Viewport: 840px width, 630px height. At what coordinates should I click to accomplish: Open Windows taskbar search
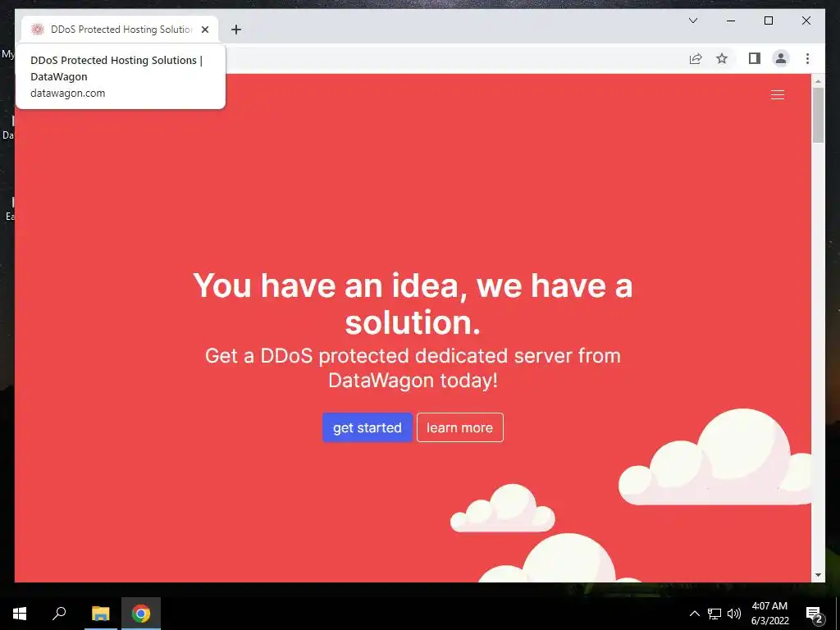coord(59,614)
